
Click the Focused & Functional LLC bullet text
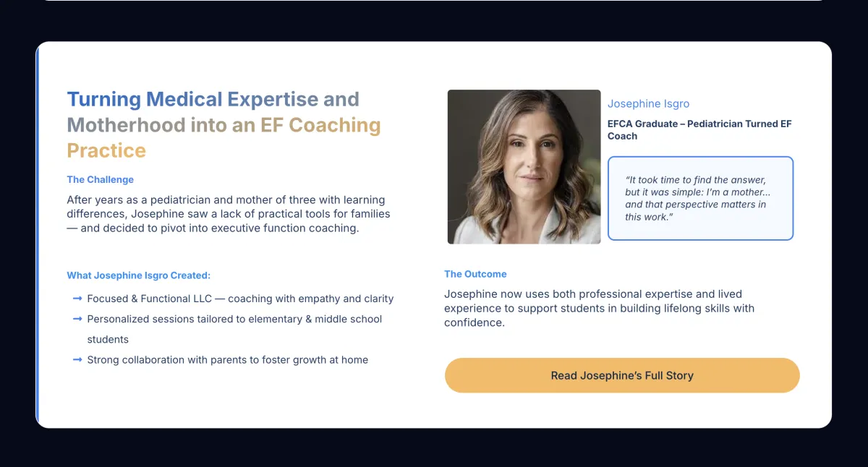(240, 299)
